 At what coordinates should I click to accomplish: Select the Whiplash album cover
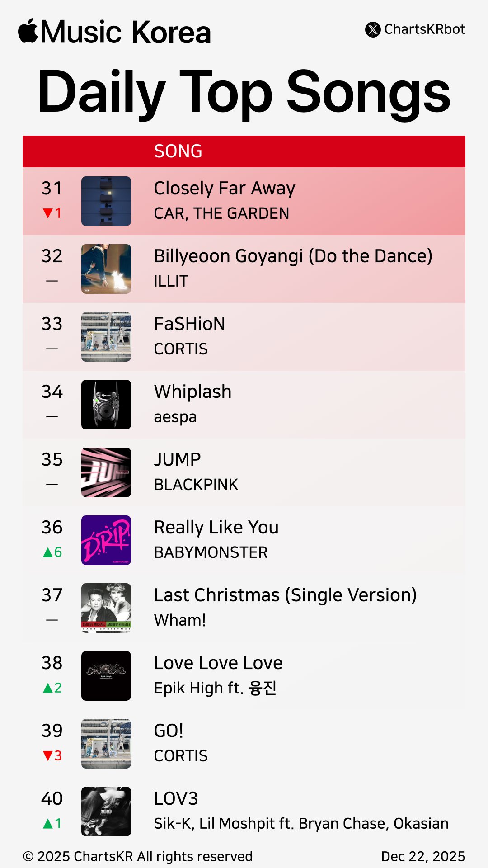pos(106,405)
